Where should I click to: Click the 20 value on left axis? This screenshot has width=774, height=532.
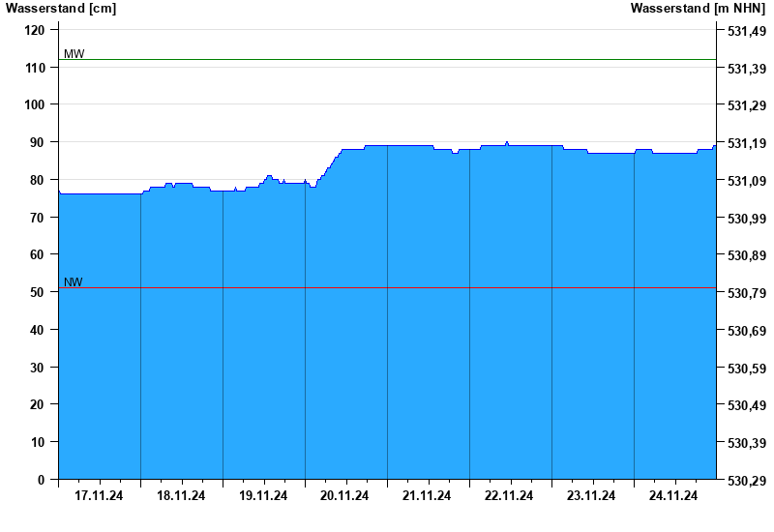(38, 404)
